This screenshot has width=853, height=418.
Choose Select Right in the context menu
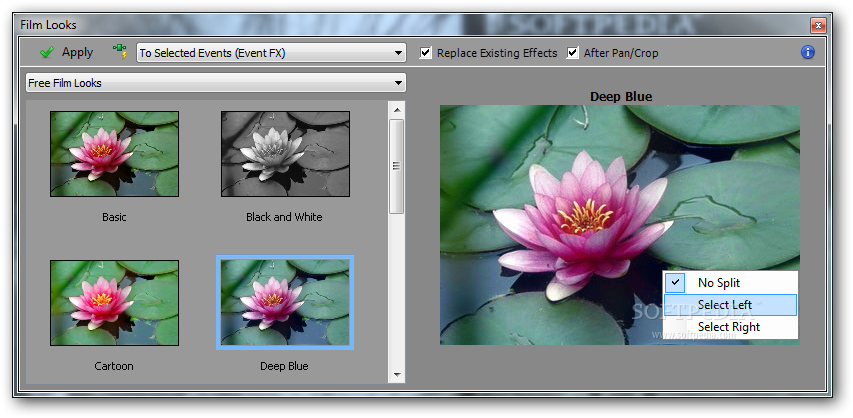(731, 327)
